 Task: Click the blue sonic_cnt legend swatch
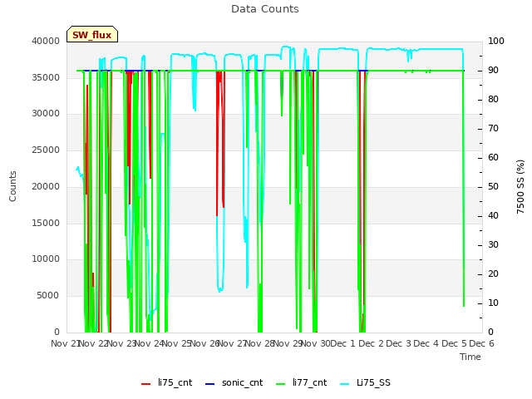210,384
